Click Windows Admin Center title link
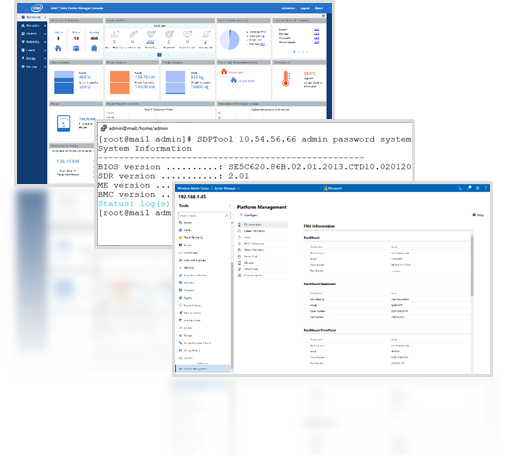The width and height of the screenshot is (507, 455). [193, 188]
